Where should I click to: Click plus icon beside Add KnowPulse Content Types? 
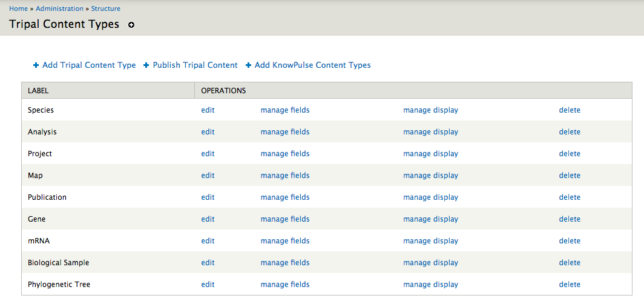(248, 65)
